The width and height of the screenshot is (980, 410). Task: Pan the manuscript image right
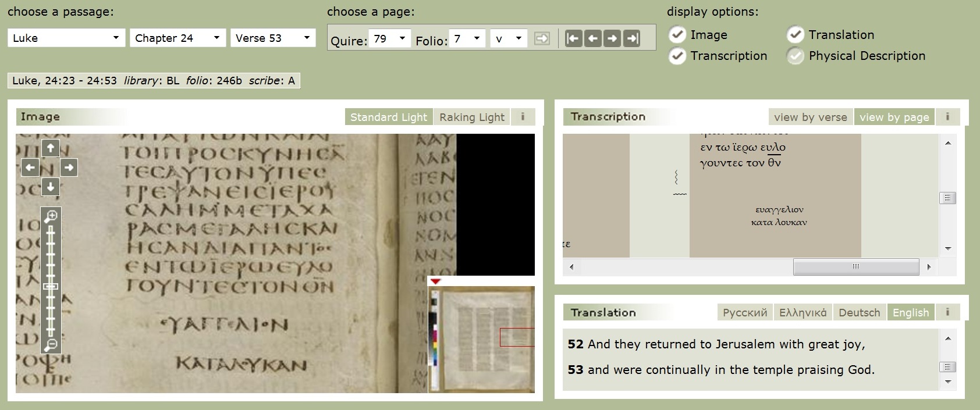69,168
